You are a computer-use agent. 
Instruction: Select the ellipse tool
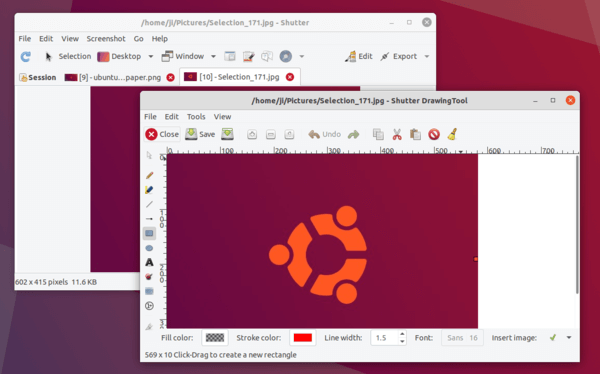tap(149, 248)
